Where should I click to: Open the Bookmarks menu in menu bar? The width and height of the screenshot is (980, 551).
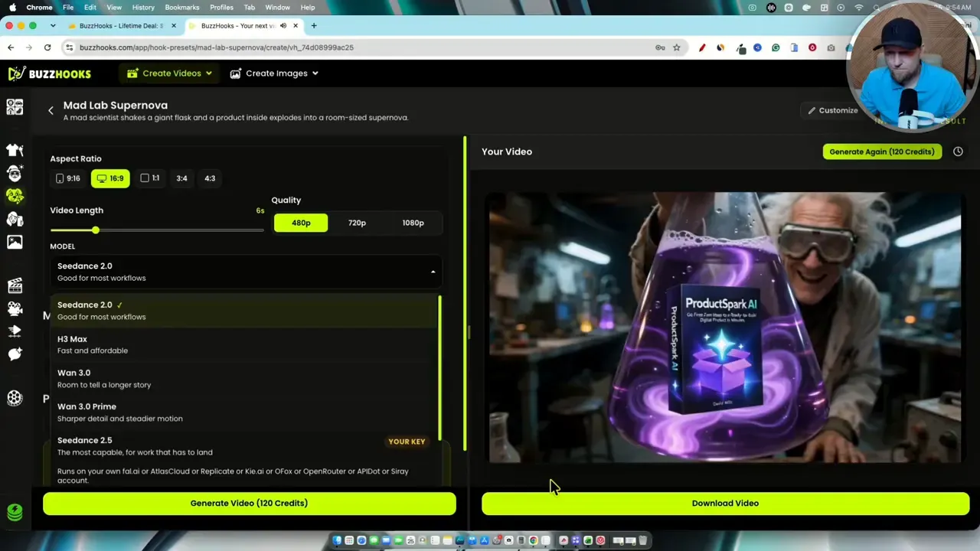tap(182, 7)
